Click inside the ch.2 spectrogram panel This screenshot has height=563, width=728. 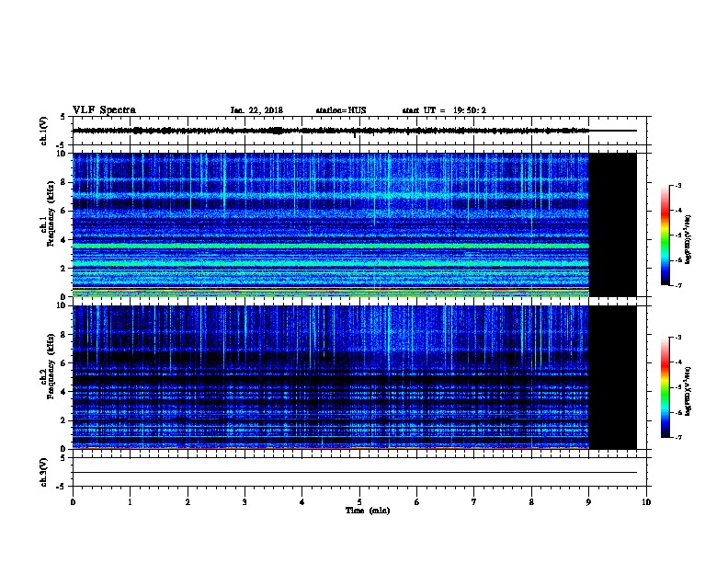[331, 377]
